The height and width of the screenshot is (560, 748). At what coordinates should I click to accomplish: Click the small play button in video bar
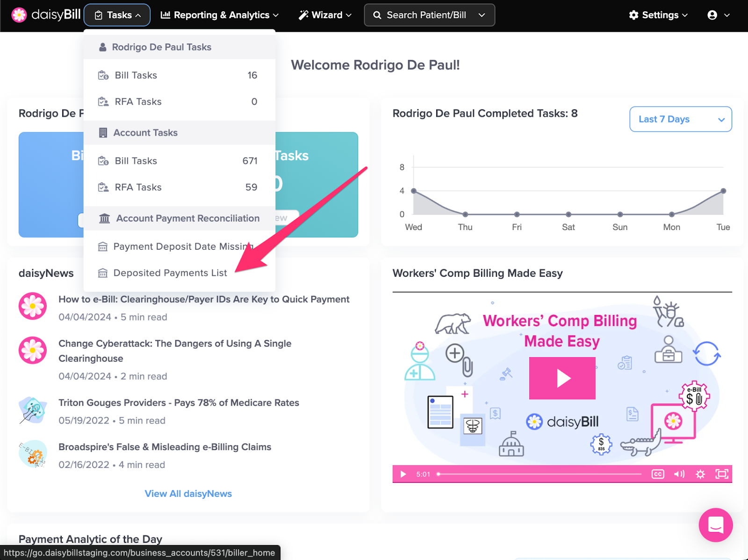point(403,474)
